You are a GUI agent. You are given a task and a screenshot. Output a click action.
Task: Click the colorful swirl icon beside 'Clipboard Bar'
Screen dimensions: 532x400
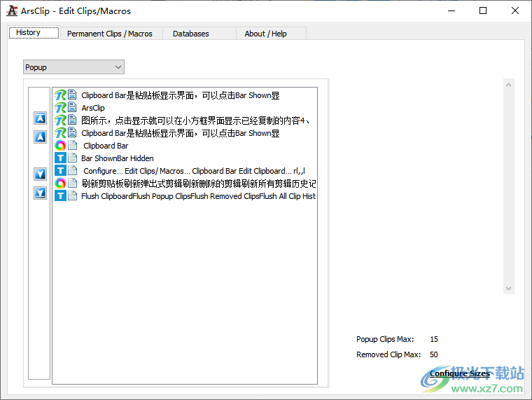pyautogui.click(x=60, y=145)
